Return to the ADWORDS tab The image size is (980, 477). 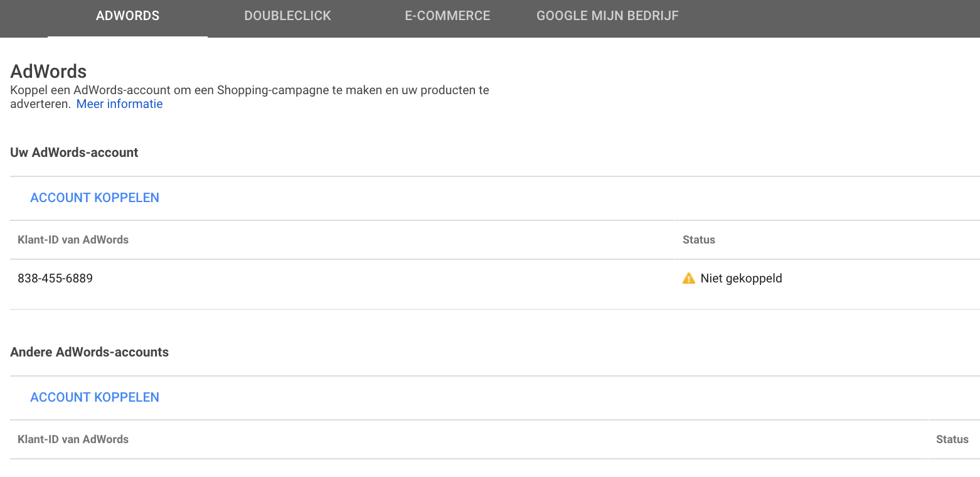point(127,16)
